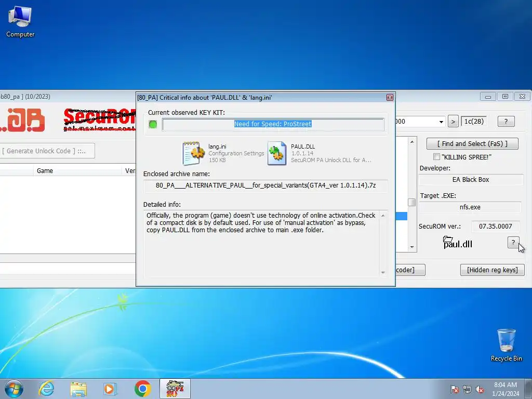This screenshot has width=532, height=399.
Task: Click the lang.ini '150 KB' size text
Action: click(x=217, y=160)
